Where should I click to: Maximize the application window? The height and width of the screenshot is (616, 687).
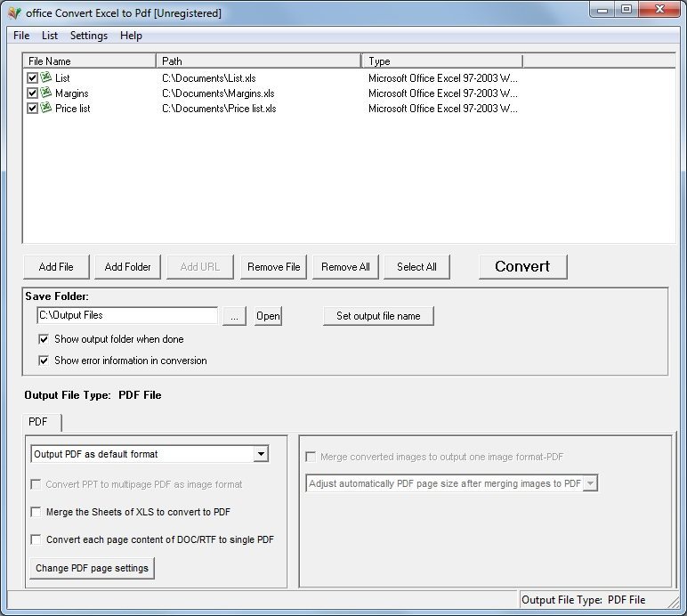click(x=626, y=10)
